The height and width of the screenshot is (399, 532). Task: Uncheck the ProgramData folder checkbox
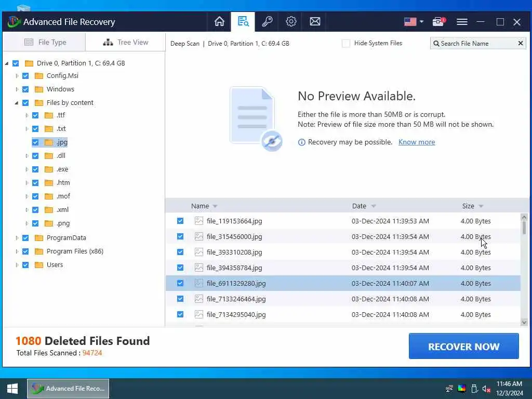coord(25,238)
